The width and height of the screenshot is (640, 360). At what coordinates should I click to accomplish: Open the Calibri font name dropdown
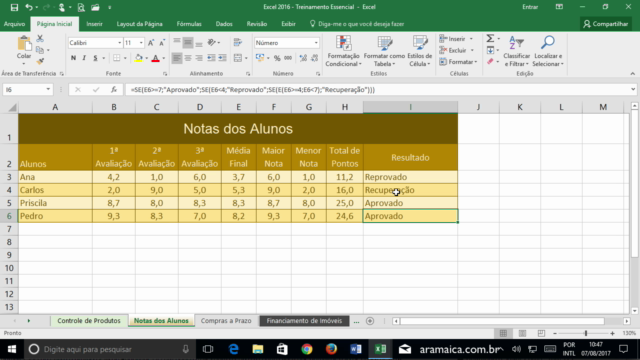[120, 43]
